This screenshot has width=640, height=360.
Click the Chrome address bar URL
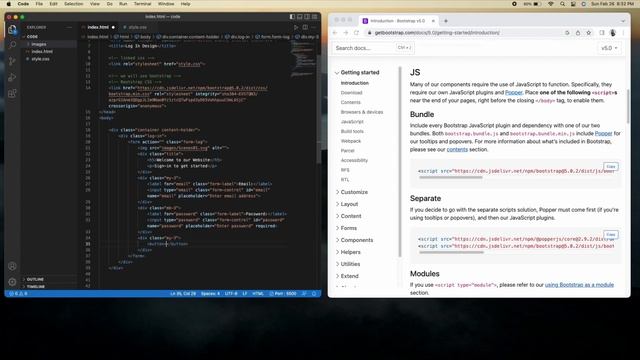[437, 33]
